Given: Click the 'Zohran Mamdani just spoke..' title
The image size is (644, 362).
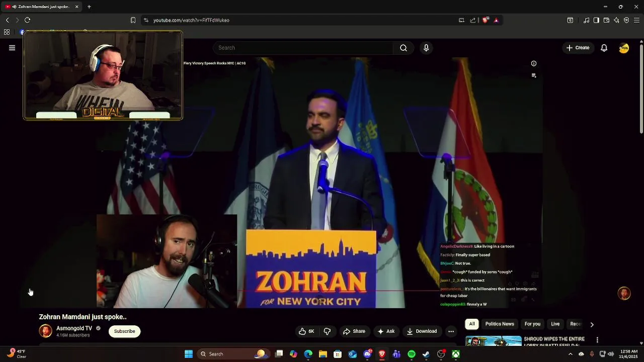Looking at the screenshot, I should pos(83,317).
